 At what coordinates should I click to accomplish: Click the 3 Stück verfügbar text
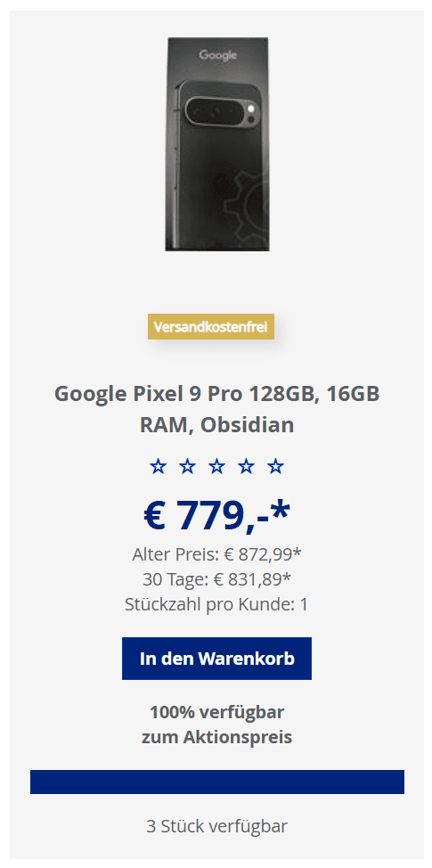(216, 826)
